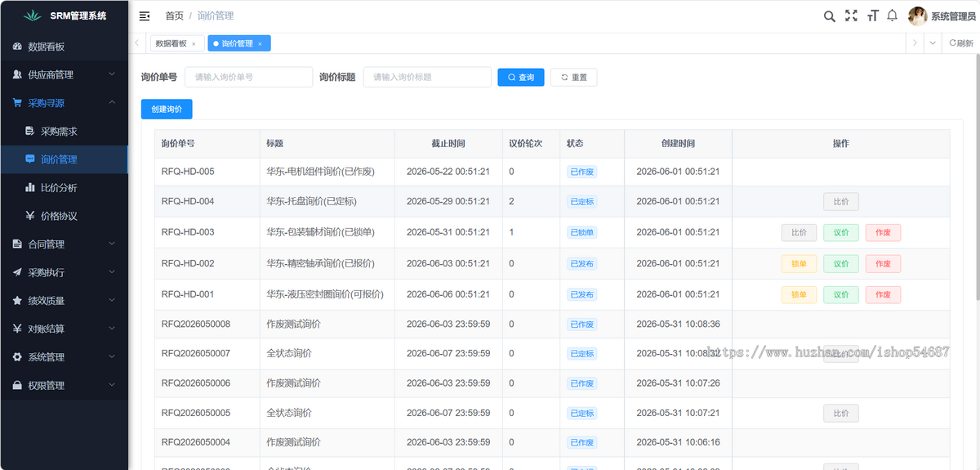Click 锁单 for RFQ-HD-002
Image resolution: width=980 pixels, height=470 pixels.
799,263
